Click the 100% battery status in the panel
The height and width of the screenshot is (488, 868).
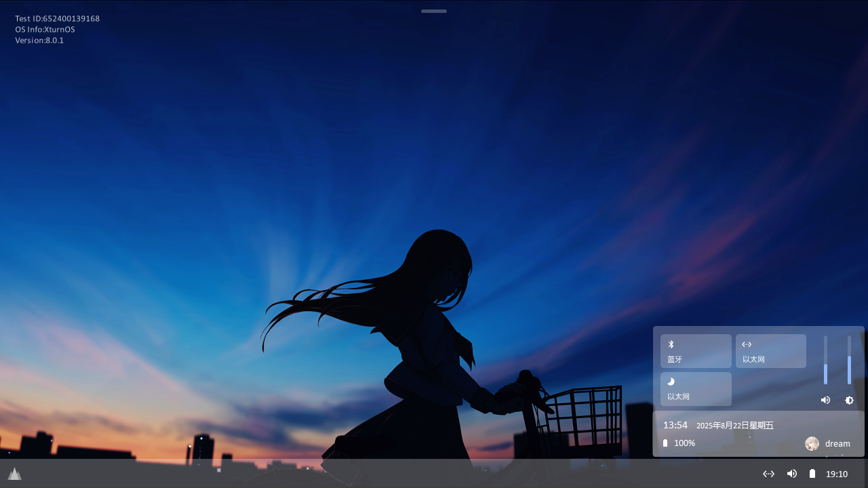coord(679,443)
